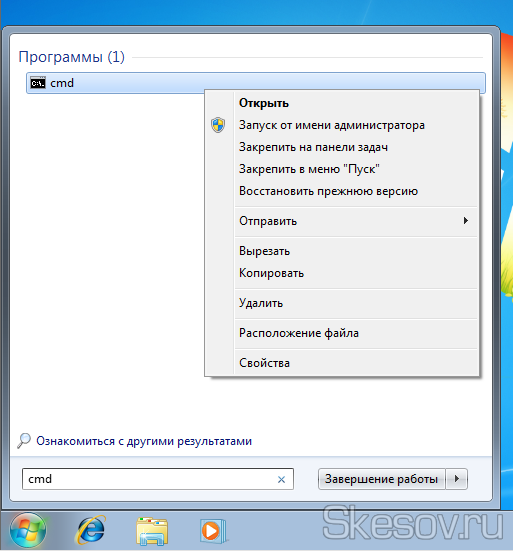Open the Windows Start orb

[28, 530]
